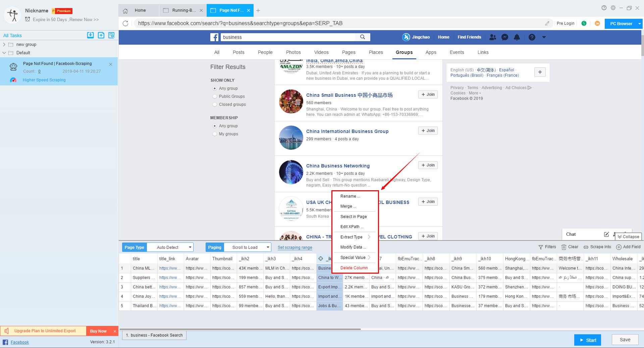Open Facebook Messenger icon

tap(505, 37)
